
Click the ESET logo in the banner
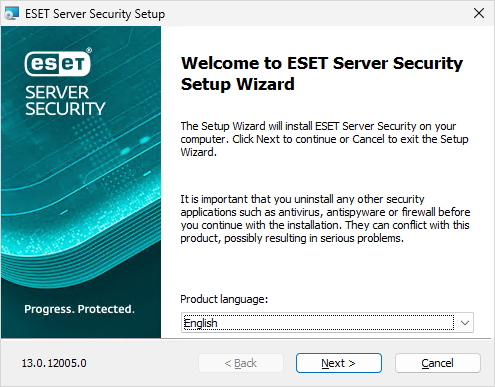[x=58, y=62]
